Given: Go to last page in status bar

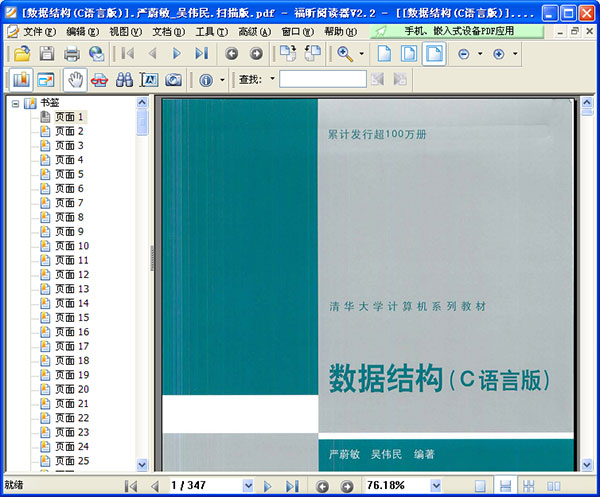Looking at the screenshot, I should (292, 486).
